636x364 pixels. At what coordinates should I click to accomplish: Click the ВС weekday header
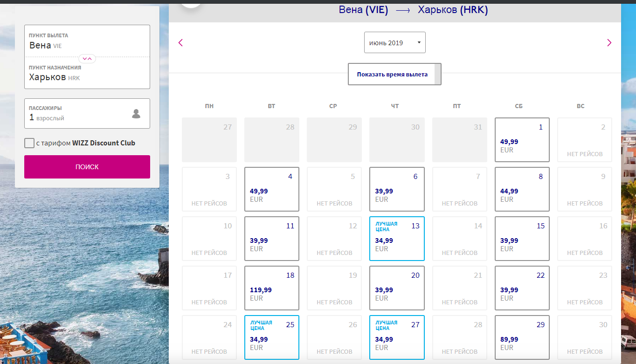click(581, 106)
